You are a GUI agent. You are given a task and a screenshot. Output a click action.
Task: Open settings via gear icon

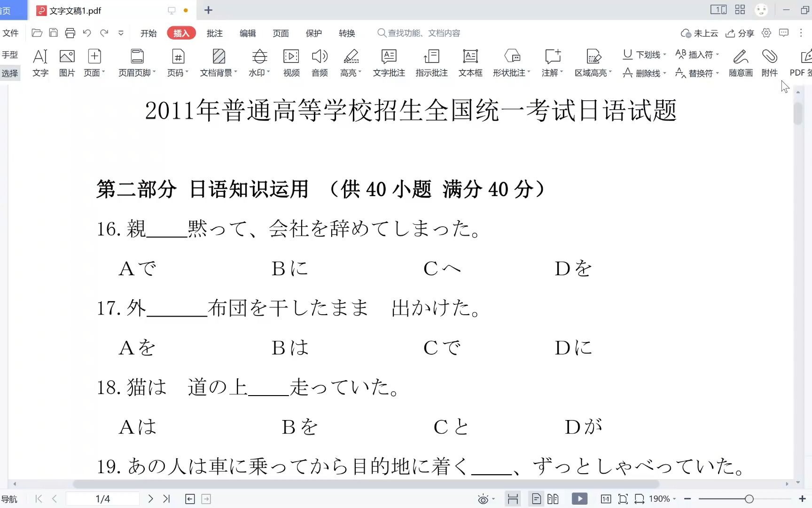click(x=766, y=33)
